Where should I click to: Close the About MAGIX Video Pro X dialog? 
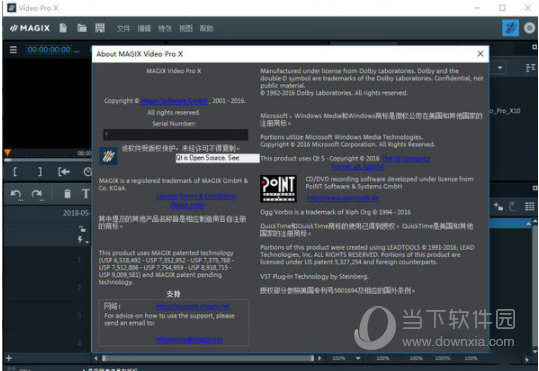pos(480,54)
